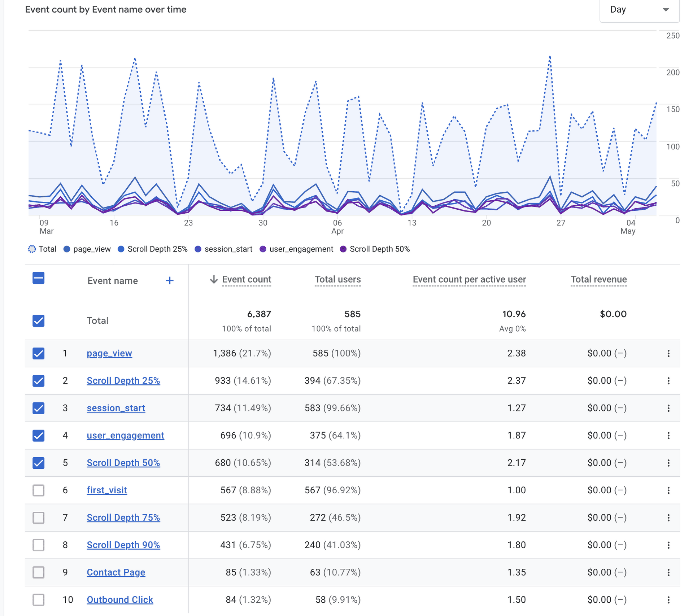Open the Day granularity dropdown

point(639,10)
